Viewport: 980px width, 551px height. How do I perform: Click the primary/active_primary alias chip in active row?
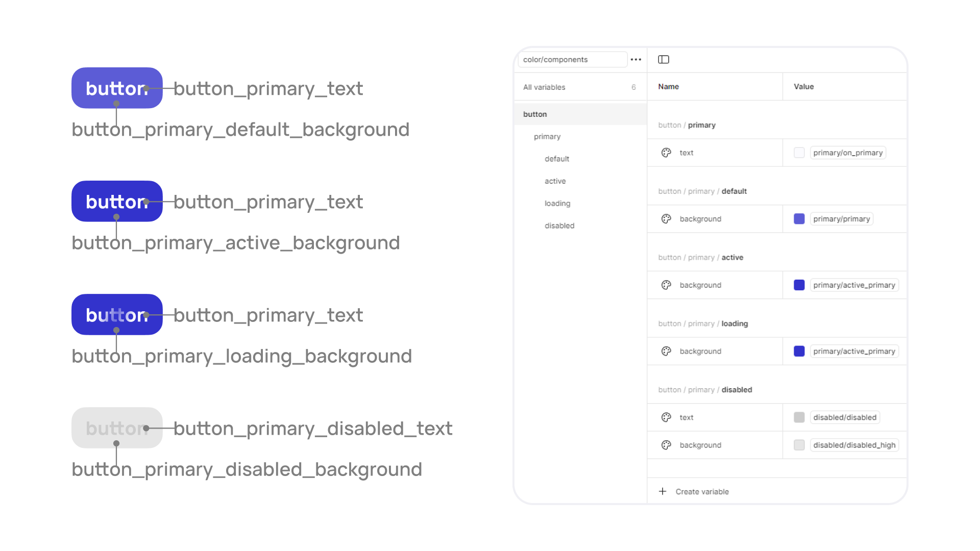click(x=854, y=285)
